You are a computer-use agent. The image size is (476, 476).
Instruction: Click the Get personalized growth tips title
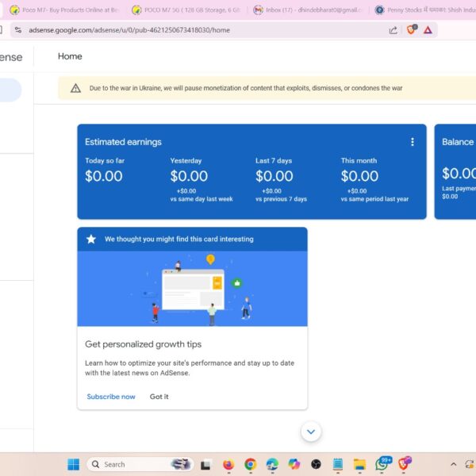tap(144, 344)
